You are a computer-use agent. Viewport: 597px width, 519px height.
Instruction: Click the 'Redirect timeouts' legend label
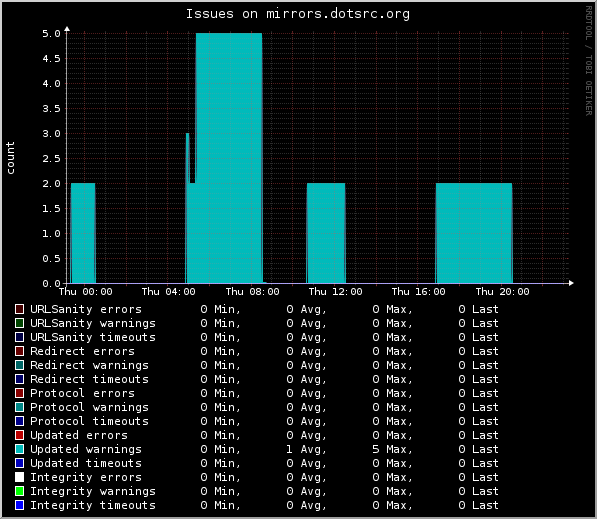pyautogui.click(x=89, y=379)
